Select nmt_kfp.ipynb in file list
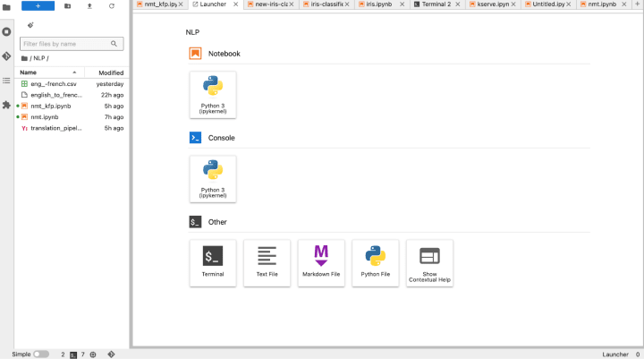Viewport: 644px width, 359px height. click(72, 107)
